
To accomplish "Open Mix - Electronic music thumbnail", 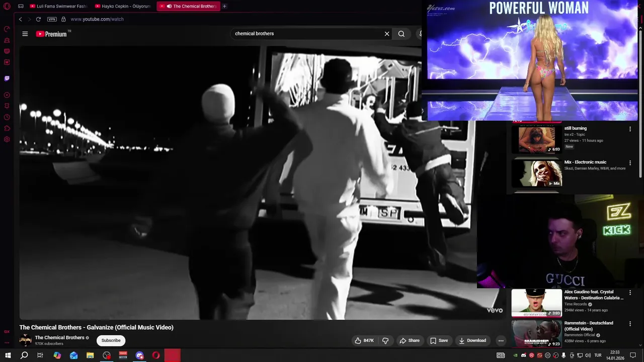I will (536, 173).
